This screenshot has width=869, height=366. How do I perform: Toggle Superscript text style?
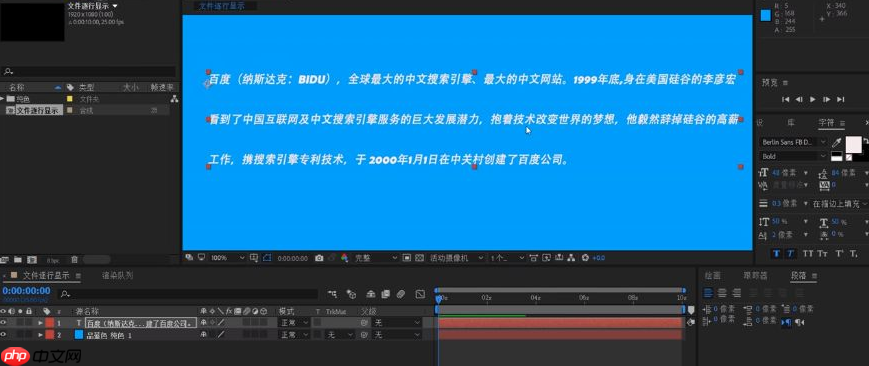click(x=839, y=253)
